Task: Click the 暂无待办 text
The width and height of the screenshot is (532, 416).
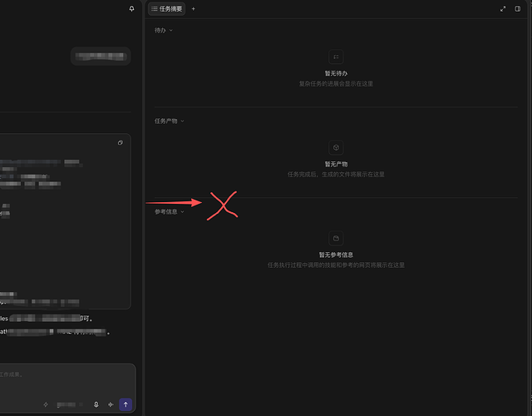Action: 336,73
